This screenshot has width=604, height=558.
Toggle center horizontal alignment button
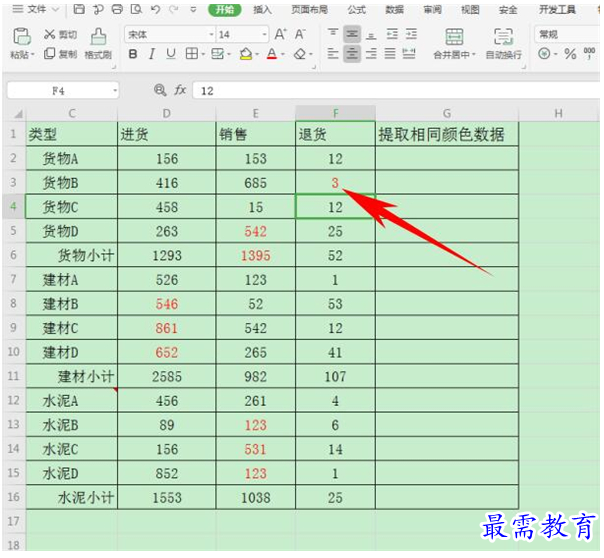click(352, 54)
